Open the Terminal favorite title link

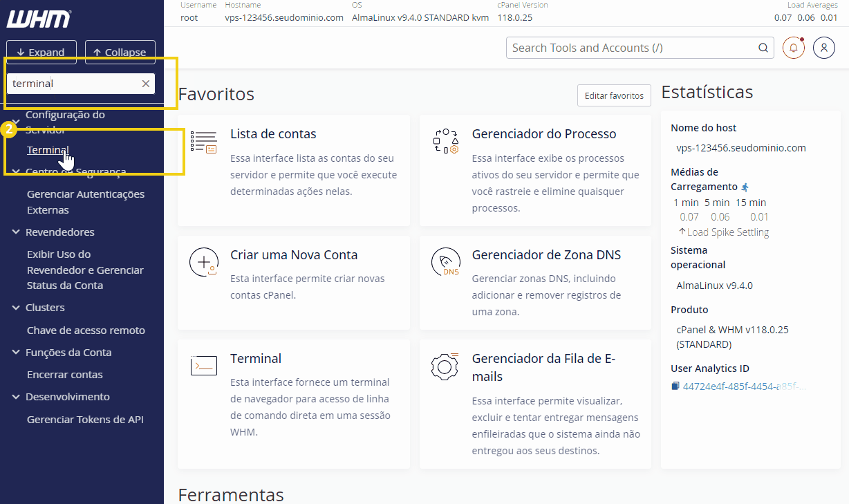pyautogui.click(x=256, y=358)
